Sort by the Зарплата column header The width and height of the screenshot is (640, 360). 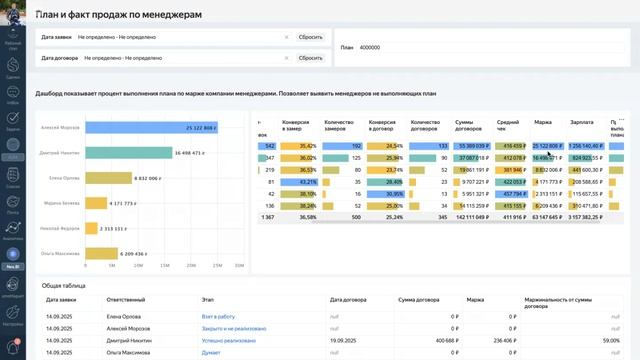click(x=582, y=122)
